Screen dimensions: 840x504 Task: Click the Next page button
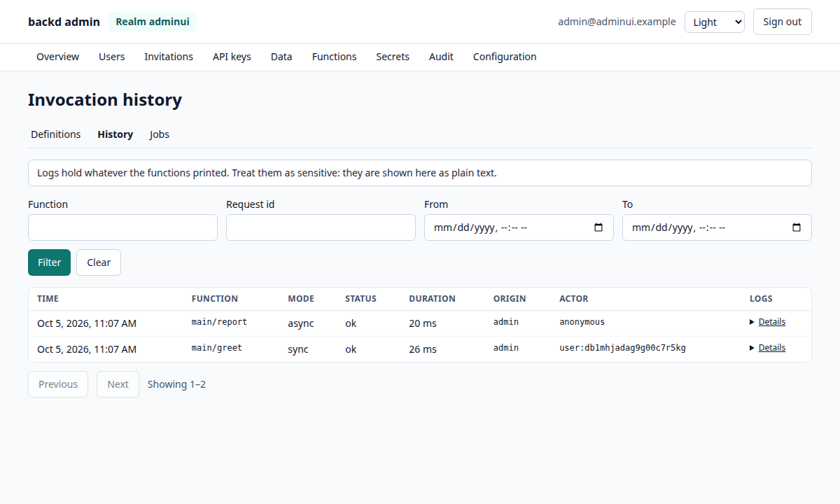tap(118, 384)
